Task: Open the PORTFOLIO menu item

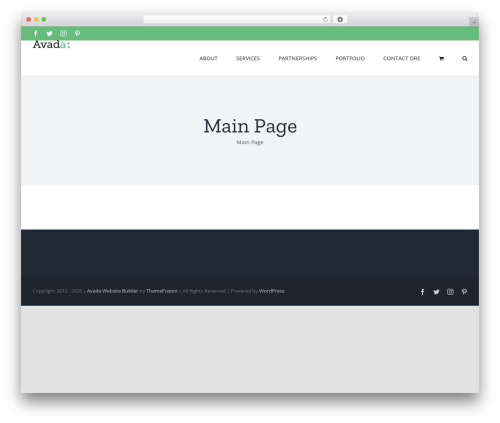Action: [x=350, y=58]
